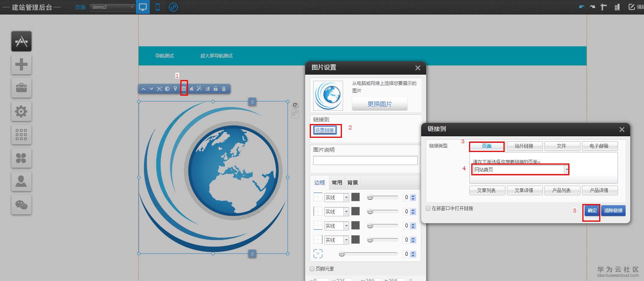Choose the 页面 link type tab
The image size is (644, 281).
point(487,146)
